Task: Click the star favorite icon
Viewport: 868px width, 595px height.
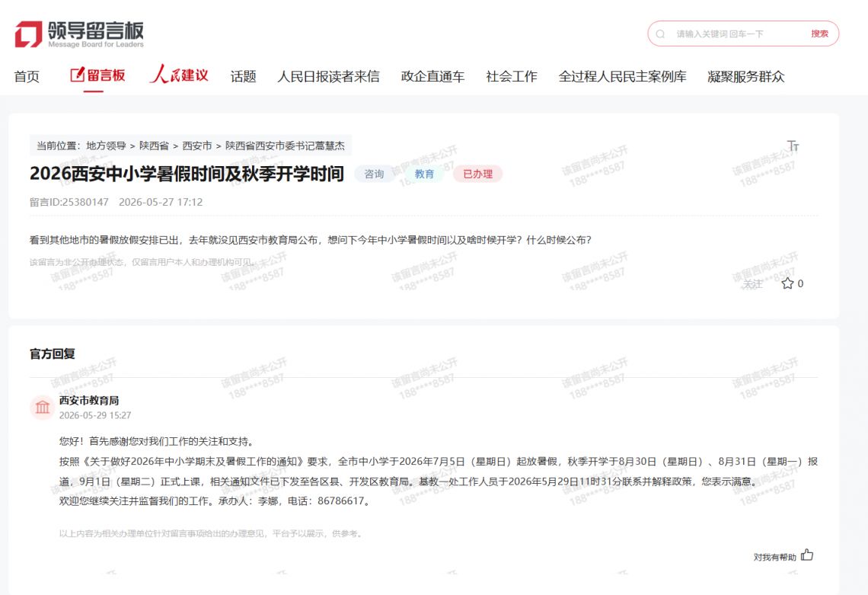Action: [787, 283]
